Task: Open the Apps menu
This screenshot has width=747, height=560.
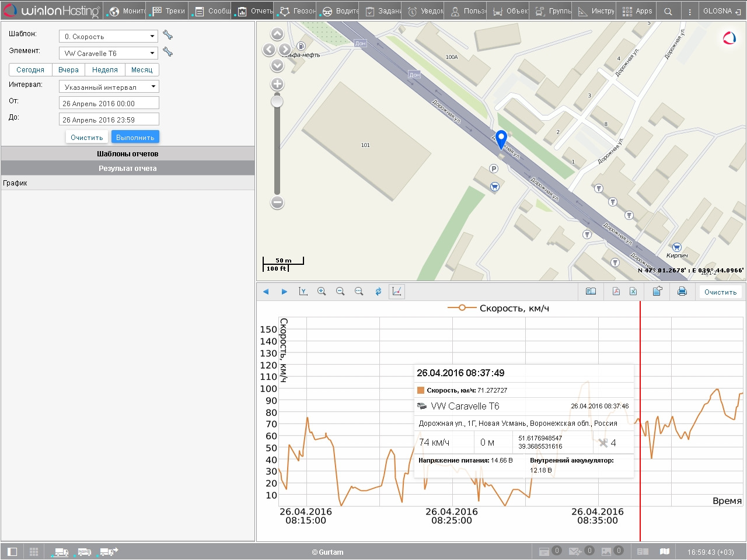Action: 637,11
